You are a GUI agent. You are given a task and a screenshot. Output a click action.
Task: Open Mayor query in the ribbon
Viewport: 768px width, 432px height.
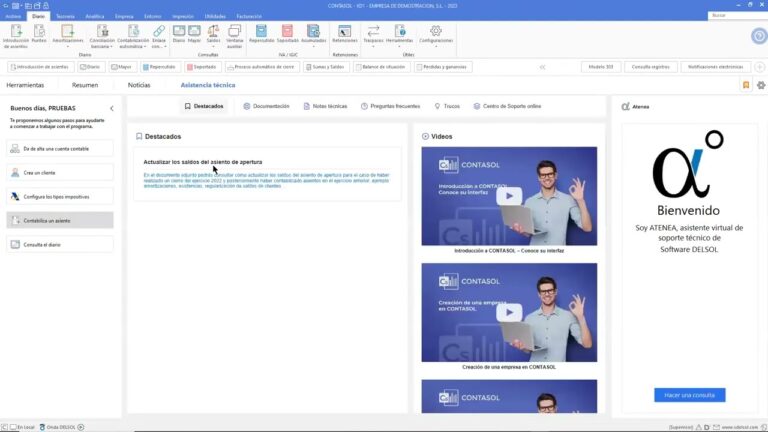click(x=194, y=34)
